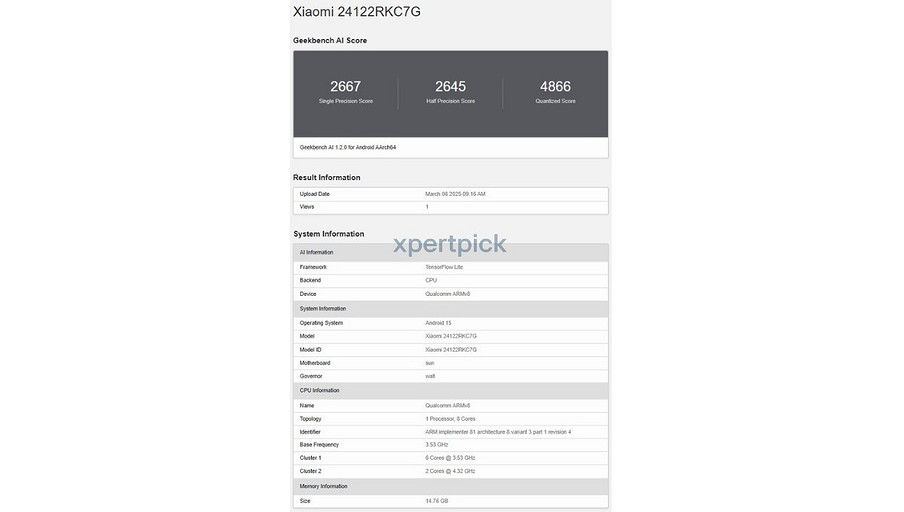Click the TensorFlow Lite framework value
This screenshot has height=512, width=904.
coord(444,267)
